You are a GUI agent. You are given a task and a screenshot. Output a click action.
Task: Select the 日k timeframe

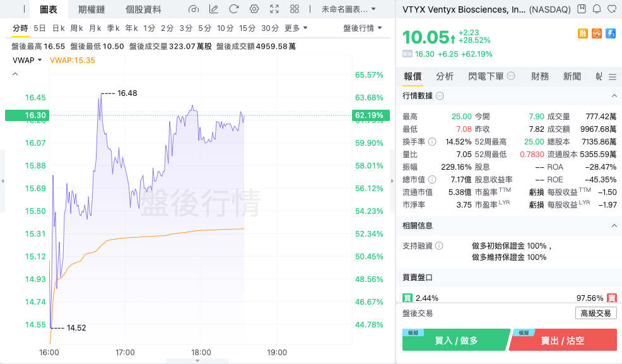pyautogui.click(x=58, y=28)
